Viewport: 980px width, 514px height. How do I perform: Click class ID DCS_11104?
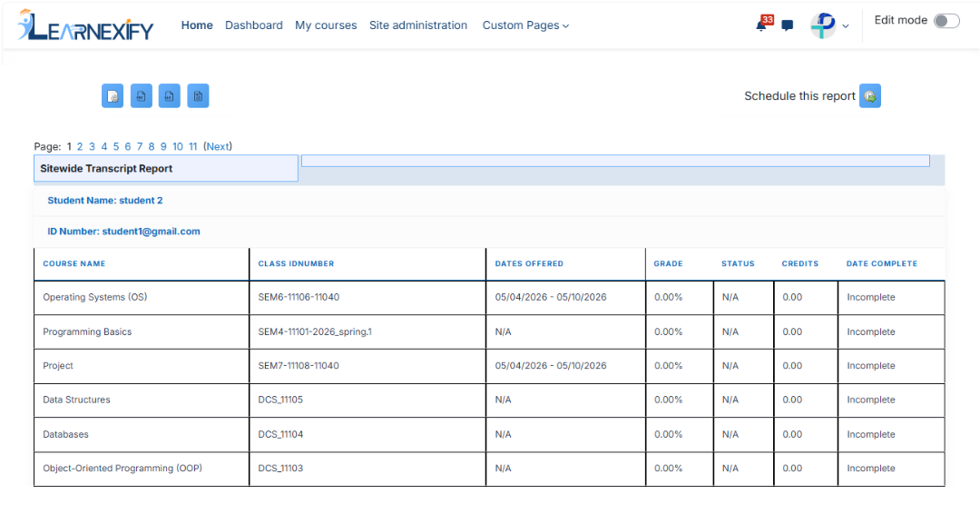tap(280, 435)
